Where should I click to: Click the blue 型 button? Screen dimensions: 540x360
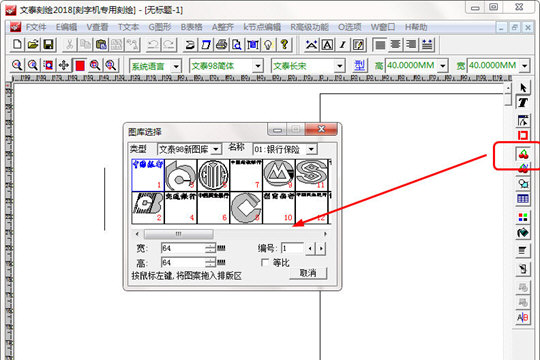coord(360,65)
